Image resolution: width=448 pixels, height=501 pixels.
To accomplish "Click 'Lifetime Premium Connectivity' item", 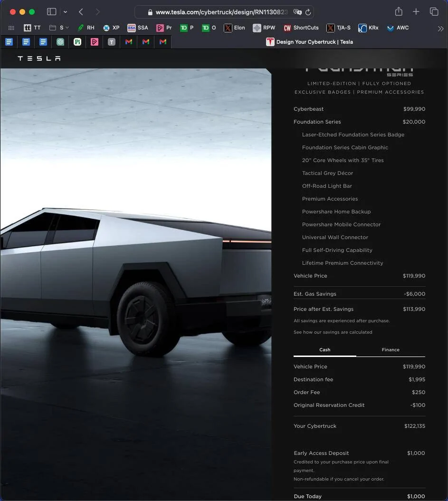I will (x=343, y=263).
